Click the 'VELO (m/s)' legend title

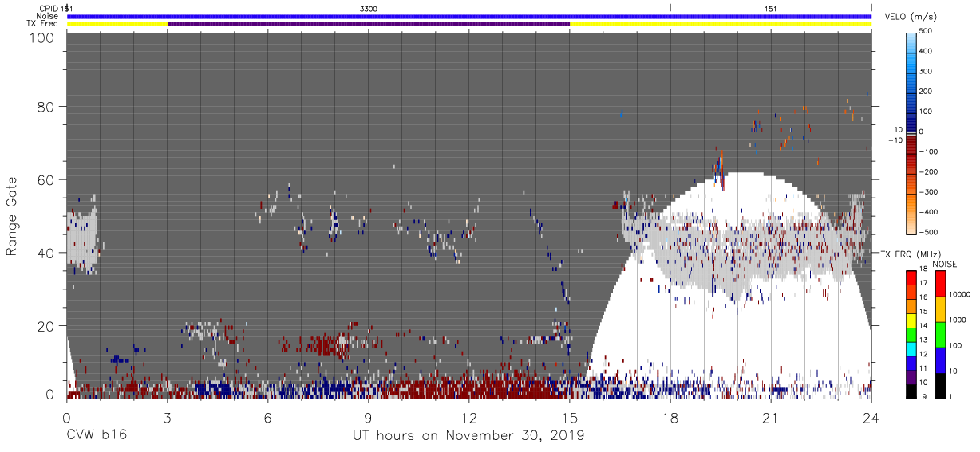pos(911,17)
